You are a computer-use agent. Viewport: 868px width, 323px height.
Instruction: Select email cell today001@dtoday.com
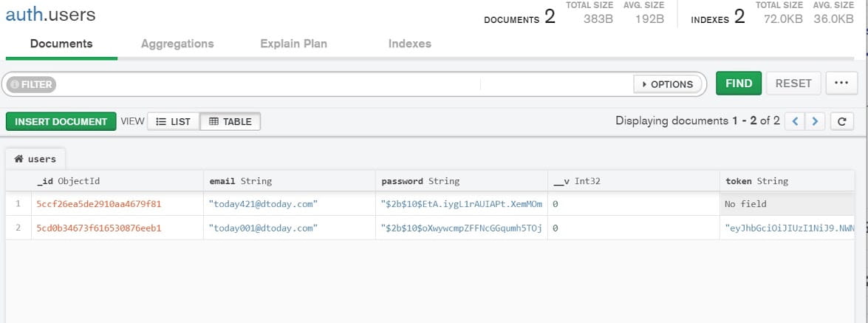point(290,228)
